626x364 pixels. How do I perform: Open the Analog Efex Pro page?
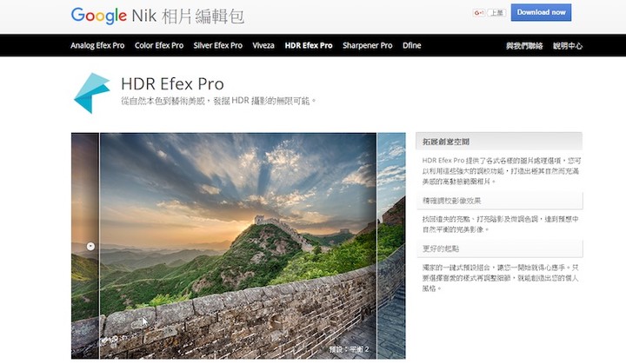point(97,45)
